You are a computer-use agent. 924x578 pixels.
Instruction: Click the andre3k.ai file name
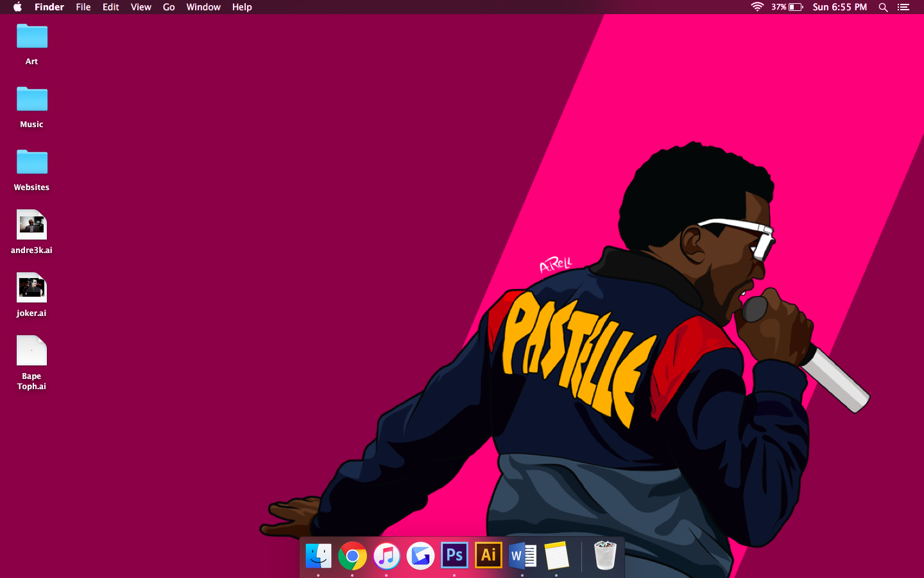click(31, 250)
